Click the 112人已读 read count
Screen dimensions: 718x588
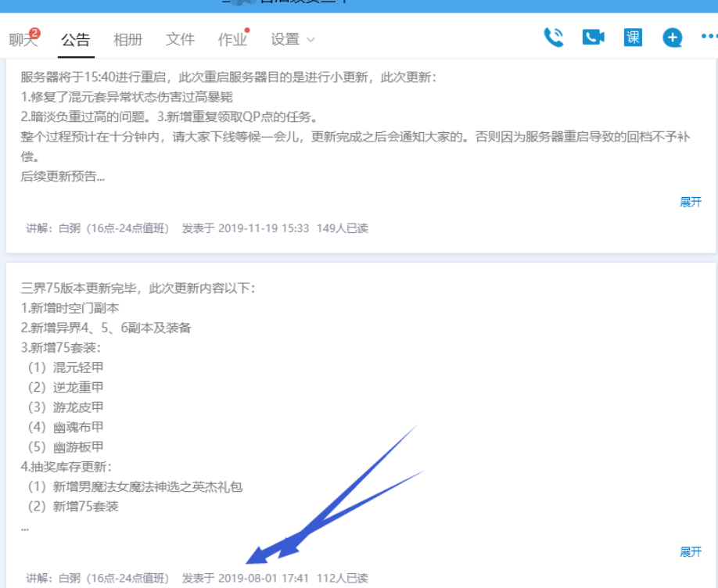[x=343, y=578]
